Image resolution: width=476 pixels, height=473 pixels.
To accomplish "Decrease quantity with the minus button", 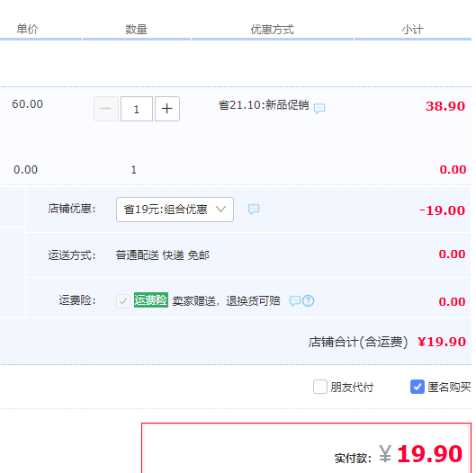I will coord(106,109).
